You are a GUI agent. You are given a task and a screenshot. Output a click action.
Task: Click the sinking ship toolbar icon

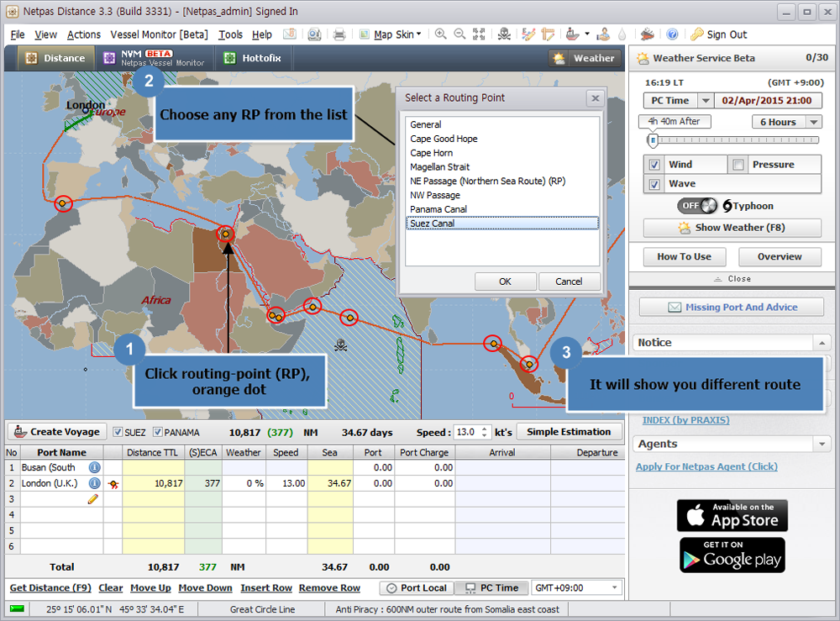[647, 34]
